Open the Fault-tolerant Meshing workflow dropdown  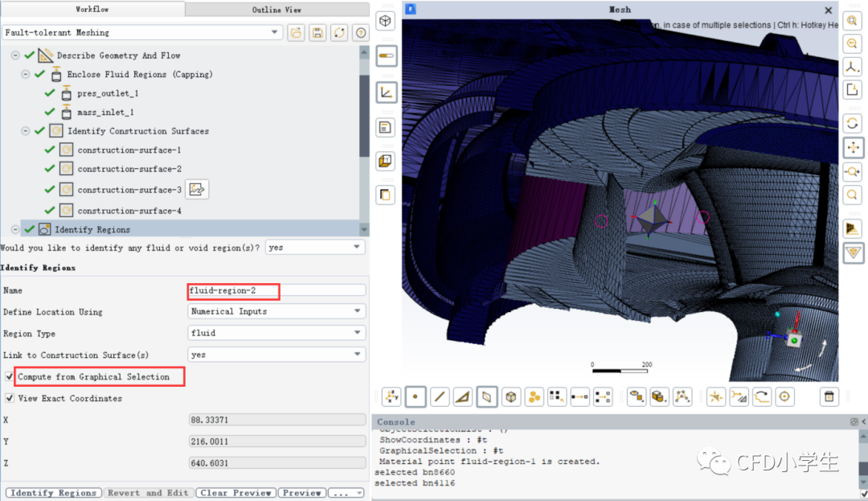tap(142, 33)
